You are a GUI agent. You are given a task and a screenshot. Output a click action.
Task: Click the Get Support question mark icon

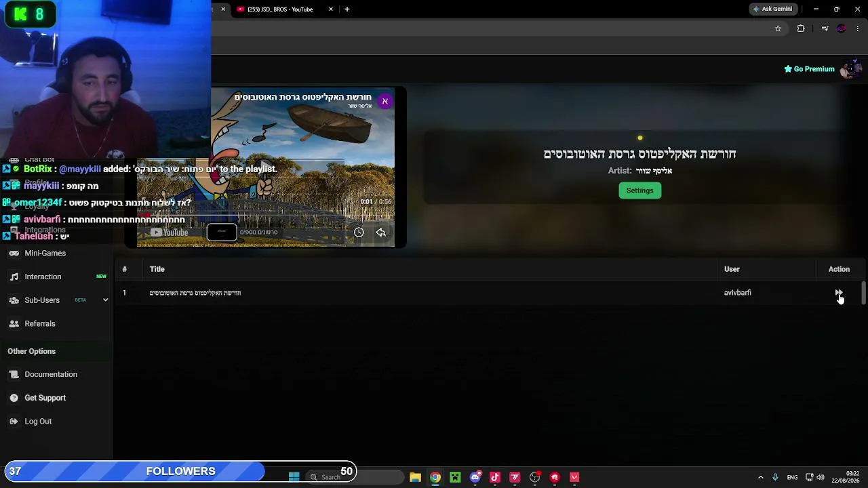point(14,398)
